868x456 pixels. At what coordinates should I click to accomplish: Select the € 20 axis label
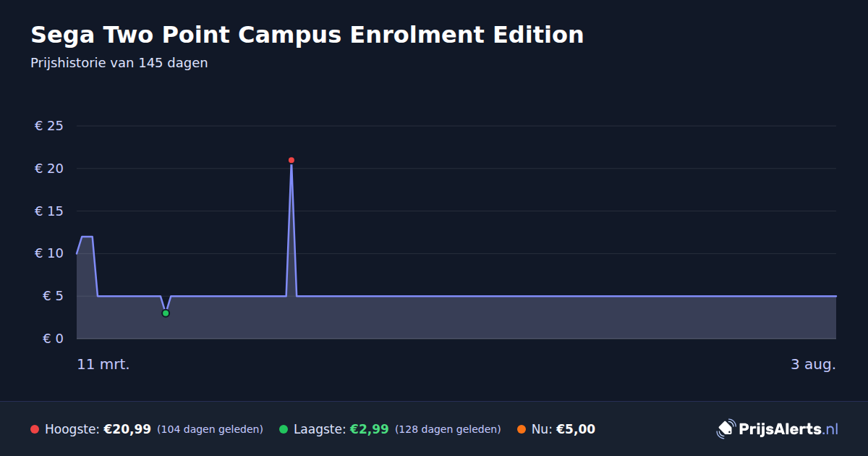click(x=49, y=169)
